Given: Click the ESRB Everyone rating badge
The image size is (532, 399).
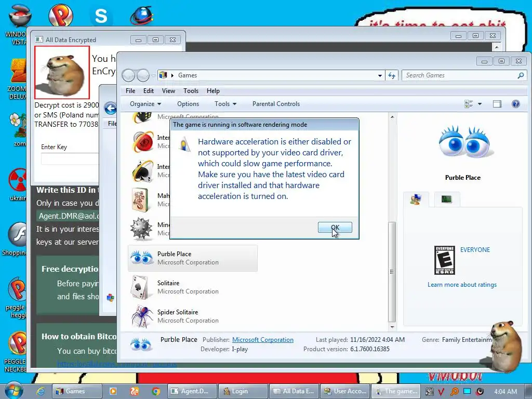Looking at the screenshot, I should [445, 260].
